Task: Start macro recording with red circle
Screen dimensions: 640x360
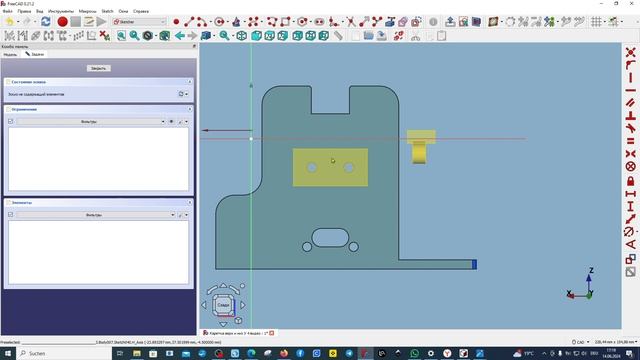Action: (62, 22)
